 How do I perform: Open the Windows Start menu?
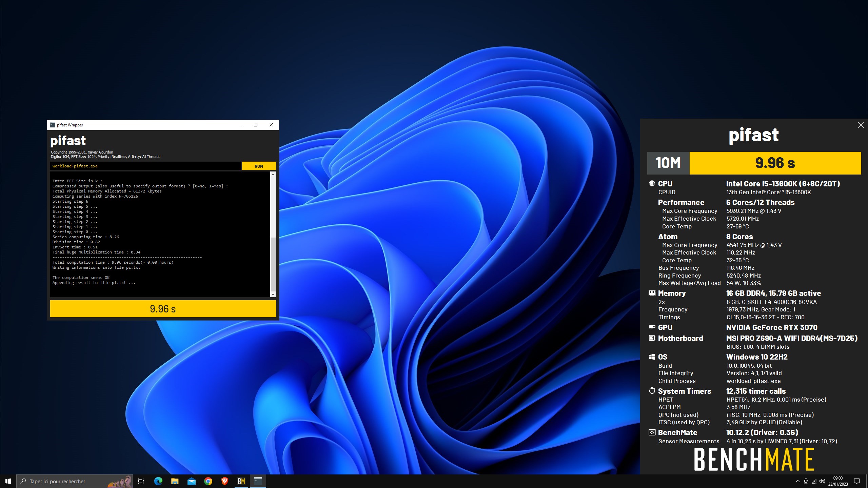[8, 481]
